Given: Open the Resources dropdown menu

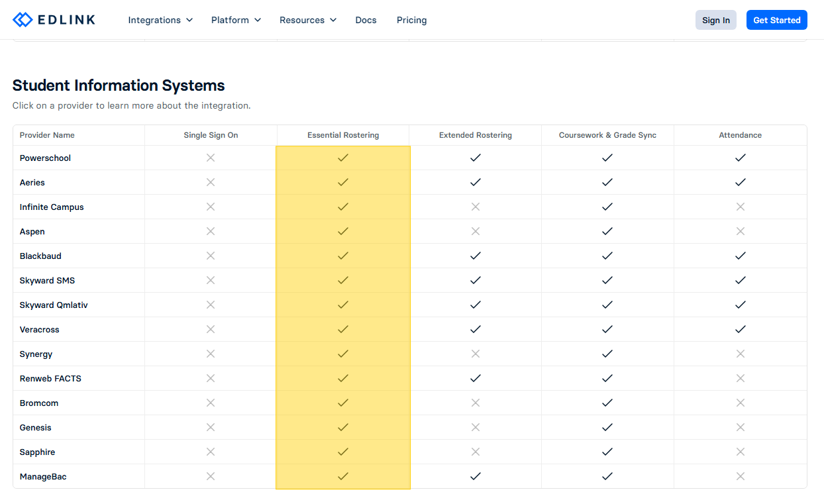Looking at the screenshot, I should point(308,20).
